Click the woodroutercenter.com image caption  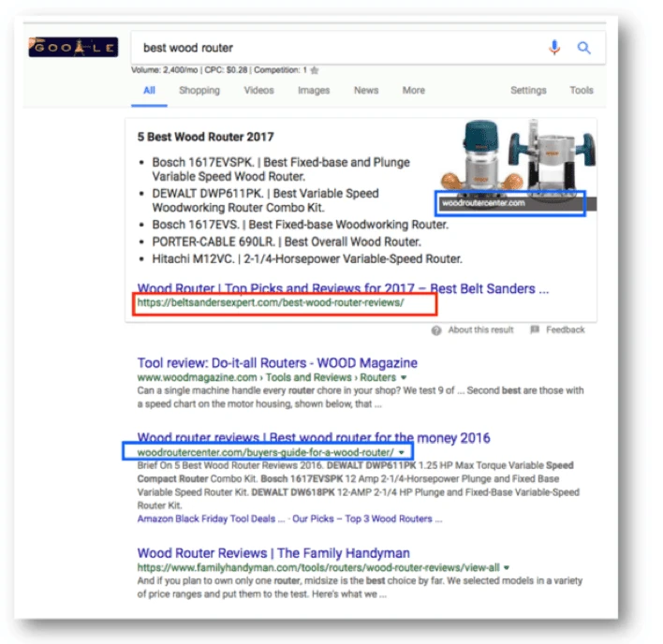pyautogui.click(x=483, y=203)
